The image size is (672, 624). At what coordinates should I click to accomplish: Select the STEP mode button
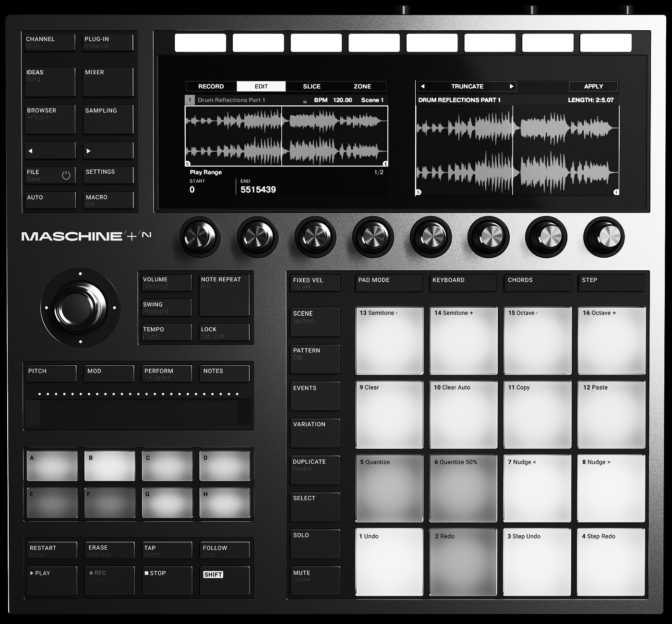click(612, 283)
